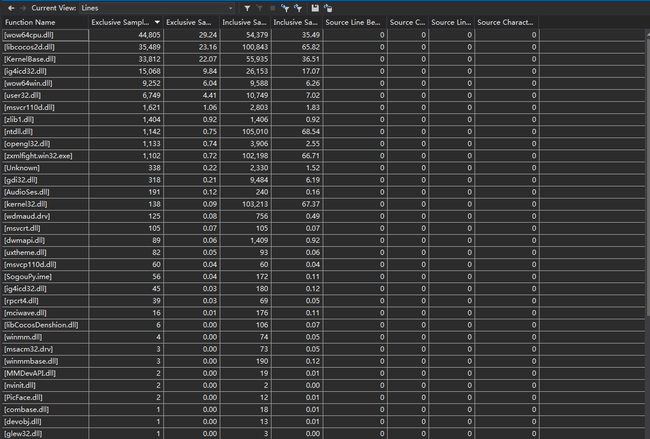Click the first Filter funnel icon
This screenshot has height=439, width=650.
[x=247, y=8]
